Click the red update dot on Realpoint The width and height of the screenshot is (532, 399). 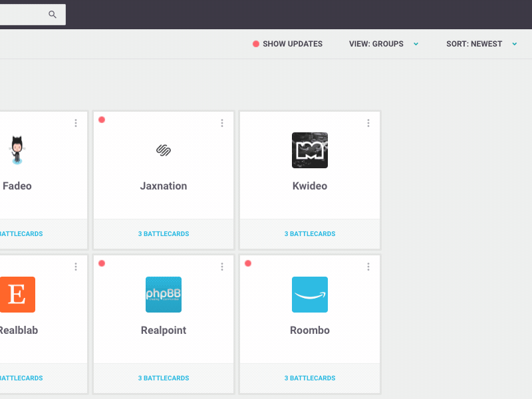pos(102,263)
